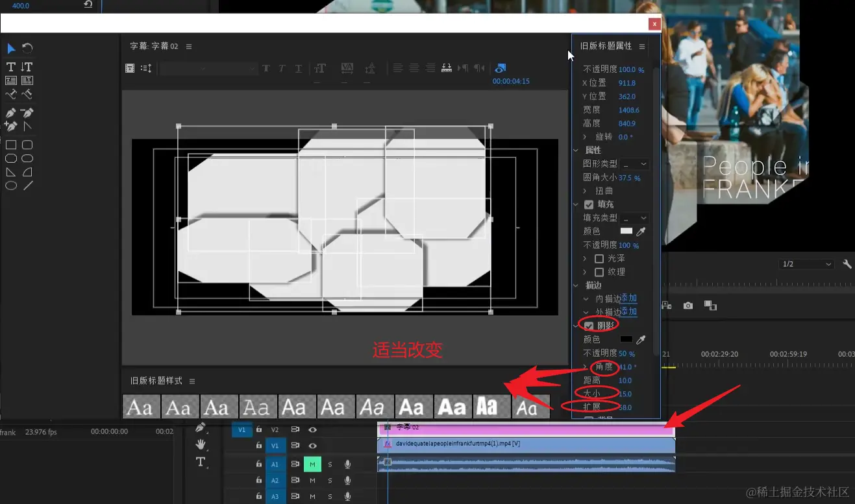Close the legacy title editor window

click(654, 24)
